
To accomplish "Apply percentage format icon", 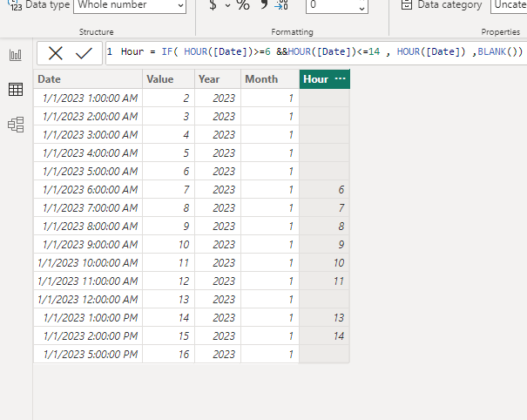I will point(243,5).
